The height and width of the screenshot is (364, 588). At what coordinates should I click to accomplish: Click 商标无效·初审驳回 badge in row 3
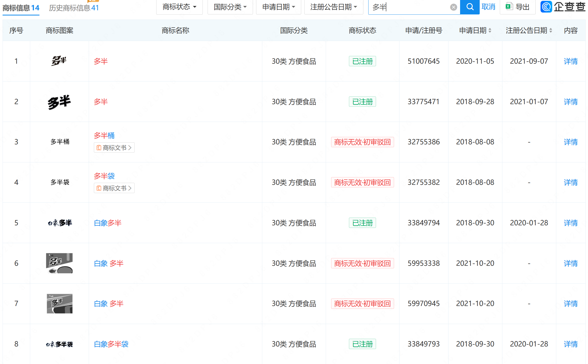click(x=362, y=142)
